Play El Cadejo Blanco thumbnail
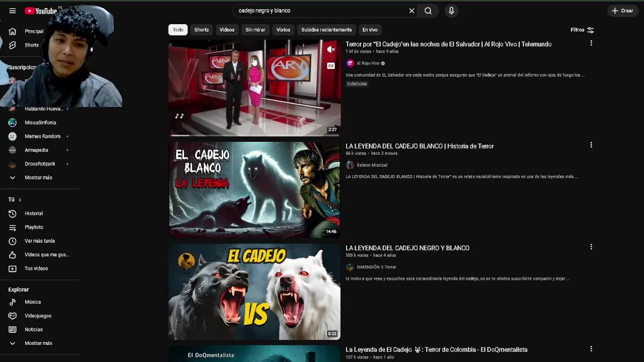This screenshot has width=644, height=362. (254, 190)
